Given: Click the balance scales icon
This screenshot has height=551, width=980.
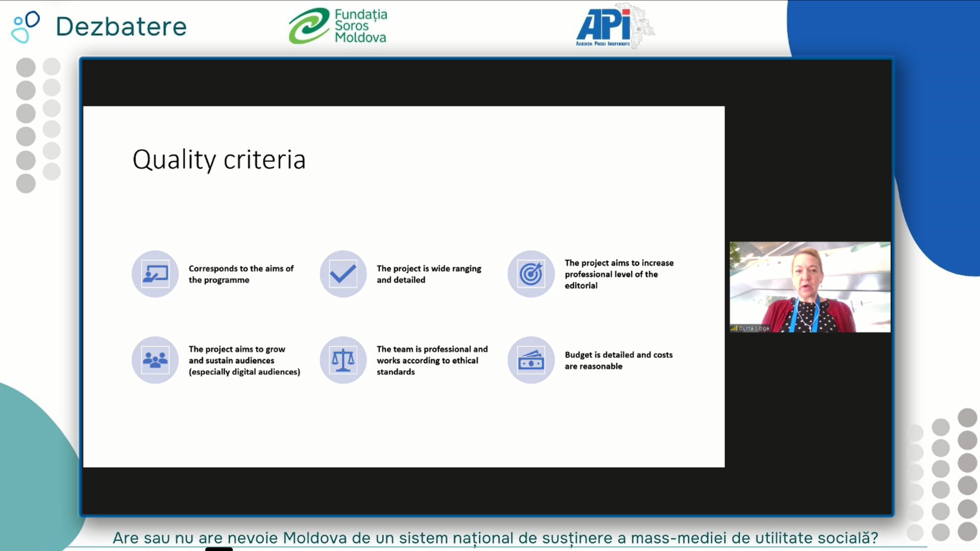Looking at the screenshot, I should pos(343,360).
